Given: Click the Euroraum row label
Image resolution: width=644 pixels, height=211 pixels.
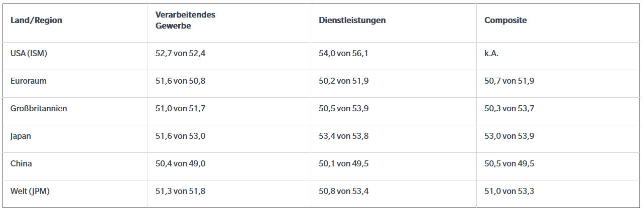Looking at the screenshot, I should tap(28, 81).
